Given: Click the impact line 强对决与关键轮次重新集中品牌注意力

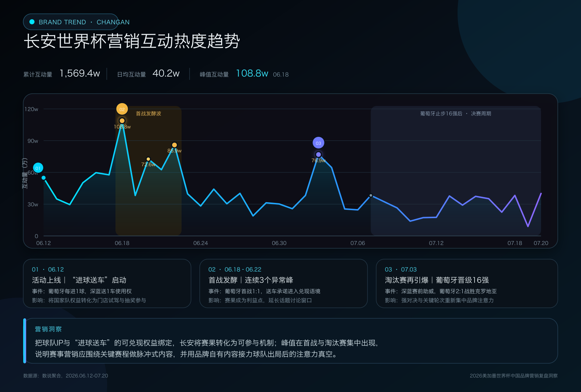Looking at the screenshot, I should (x=439, y=300).
